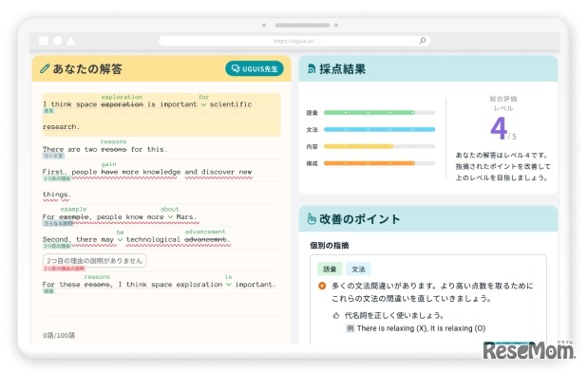Click the correction 'gain' above 'have'

pyautogui.click(x=108, y=164)
